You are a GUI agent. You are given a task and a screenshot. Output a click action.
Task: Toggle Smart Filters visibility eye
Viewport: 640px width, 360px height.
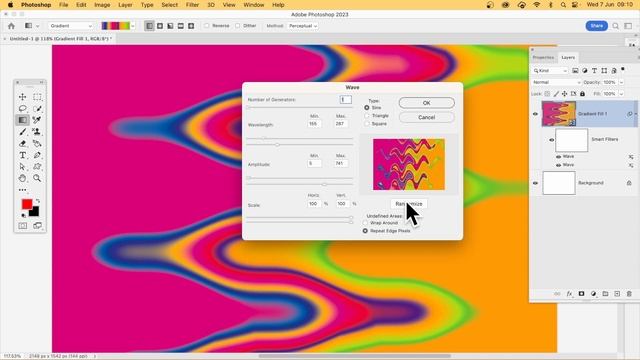(551, 140)
